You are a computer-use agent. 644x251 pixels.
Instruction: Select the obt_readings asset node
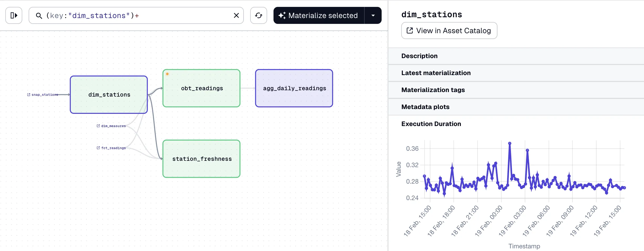(x=201, y=88)
